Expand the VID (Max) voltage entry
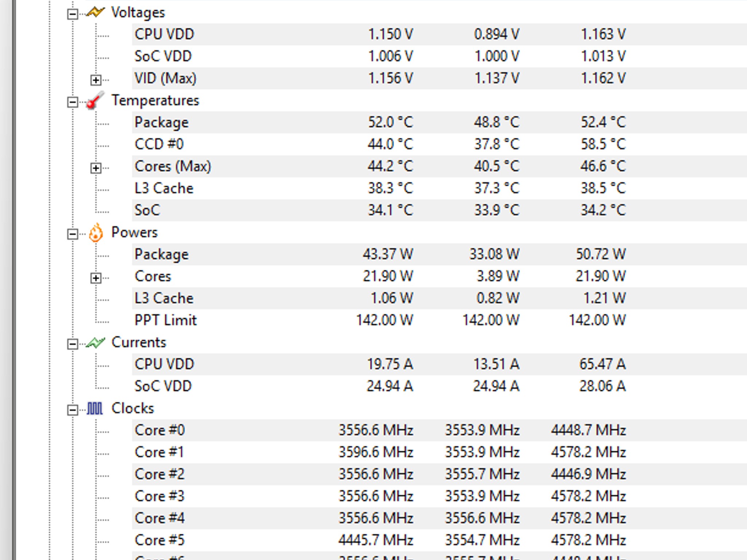Image resolution: width=747 pixels, height=560 pixels. click(x=96, y=80)
